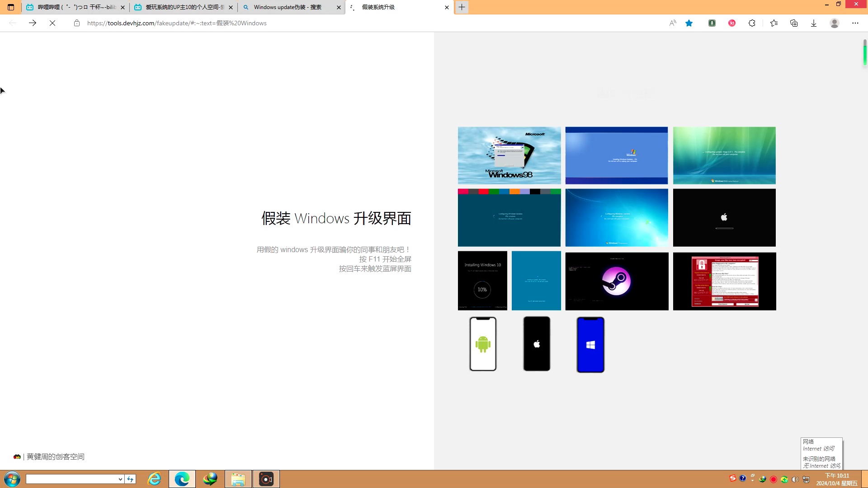Click the red record tray icon
Image resolution: width=868 pixels, height=488 pixels.
pyautogui.click(x=774, y=479)
